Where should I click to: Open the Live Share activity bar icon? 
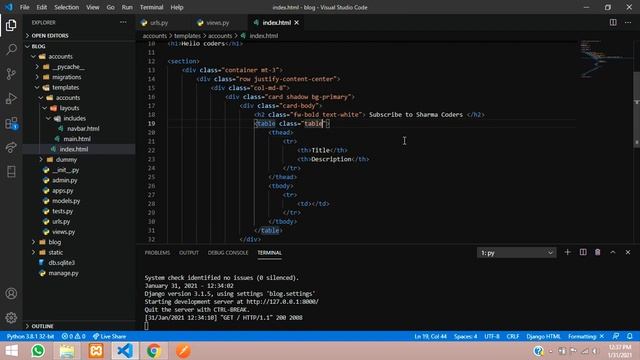pyautogui.click(x=11, y=147)
